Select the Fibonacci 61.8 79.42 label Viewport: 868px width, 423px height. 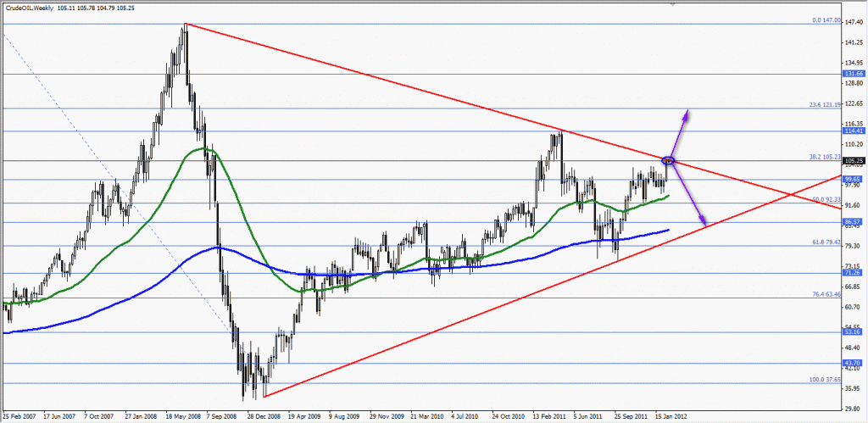pos(819,242)
